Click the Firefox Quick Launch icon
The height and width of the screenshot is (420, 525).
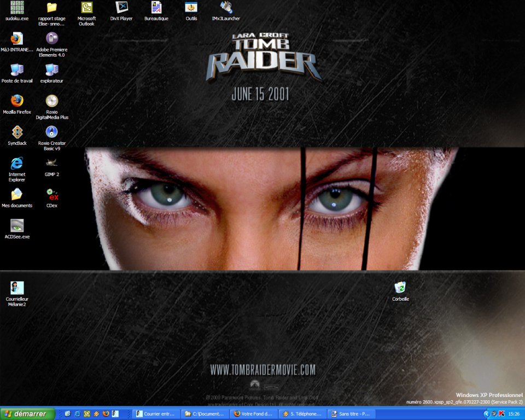(106, 414)
